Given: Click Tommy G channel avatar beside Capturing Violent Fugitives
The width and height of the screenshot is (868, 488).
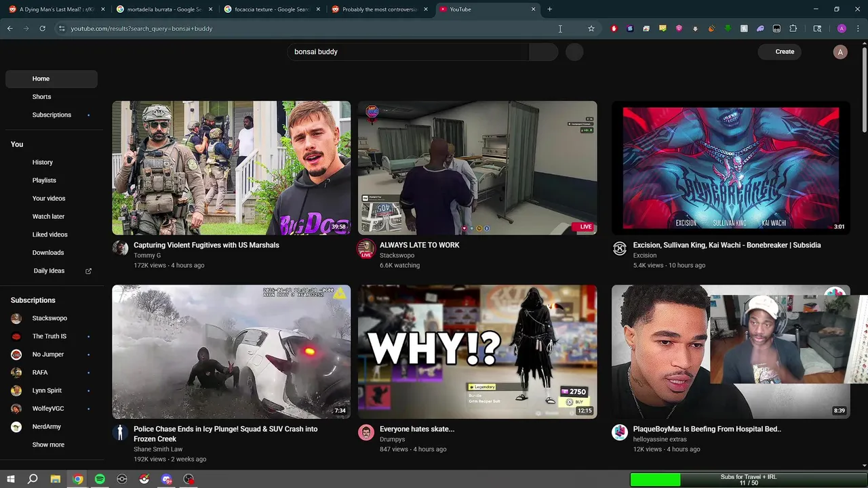Looking at the screenshot, I should pos(120,248).
